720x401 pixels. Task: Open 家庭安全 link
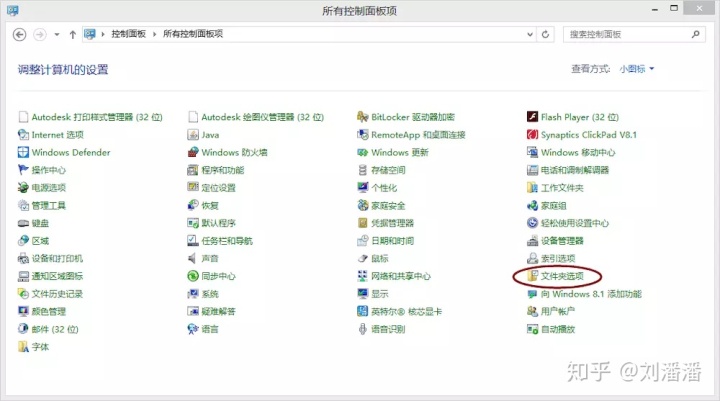pos(388,205)
